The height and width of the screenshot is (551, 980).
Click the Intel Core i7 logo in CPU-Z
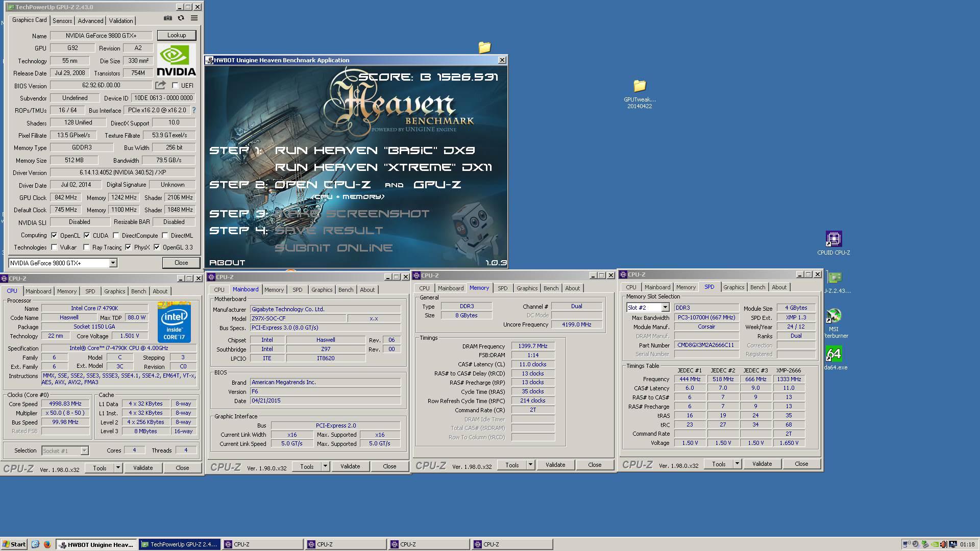pos(174,322)
